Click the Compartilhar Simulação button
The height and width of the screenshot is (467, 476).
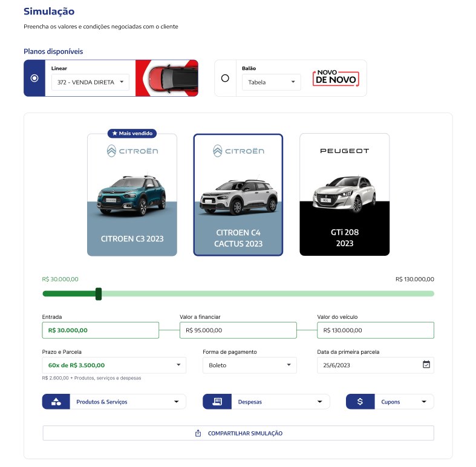[x=238, y=433]
